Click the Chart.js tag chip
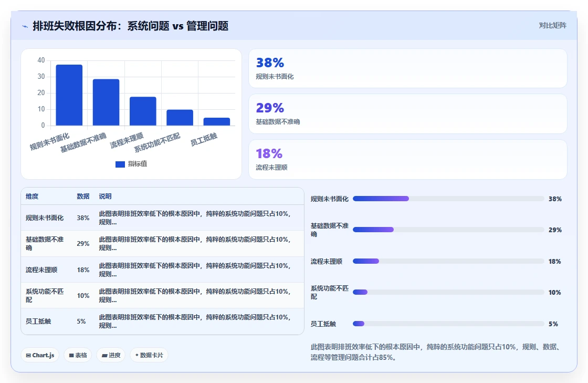 point(40,355)
